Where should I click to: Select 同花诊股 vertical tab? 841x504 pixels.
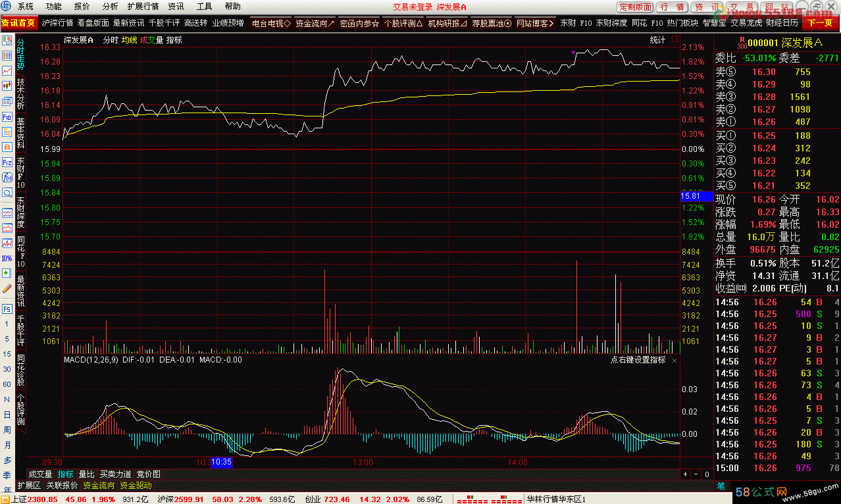20,370
